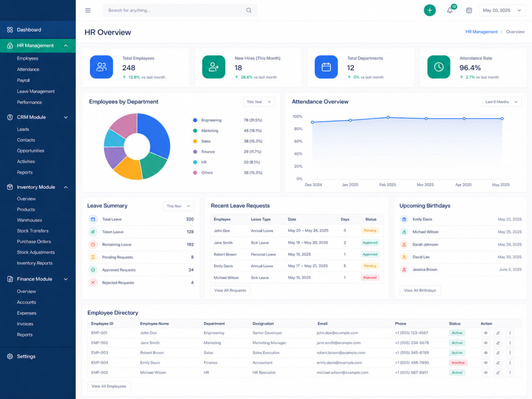Open Leave Summary This Year dropdown
The width and height of the screenshot is (532, 399).
(x=178, y=206)
